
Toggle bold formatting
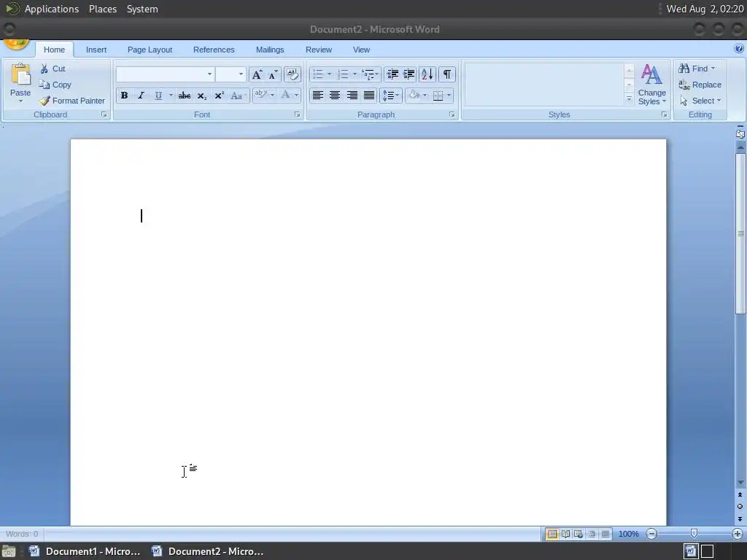pyautogui.click(x=124, y=96)
